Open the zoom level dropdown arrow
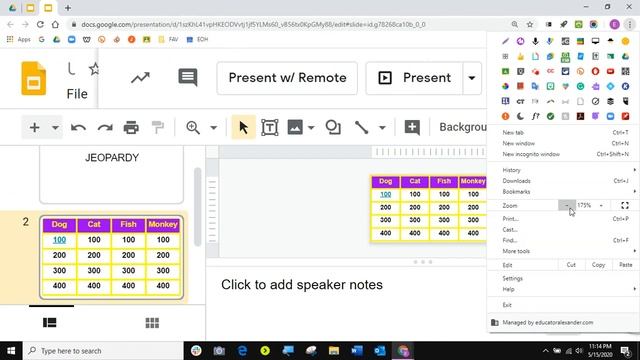This screenshot has height=360, width=640. click(213, 128)
